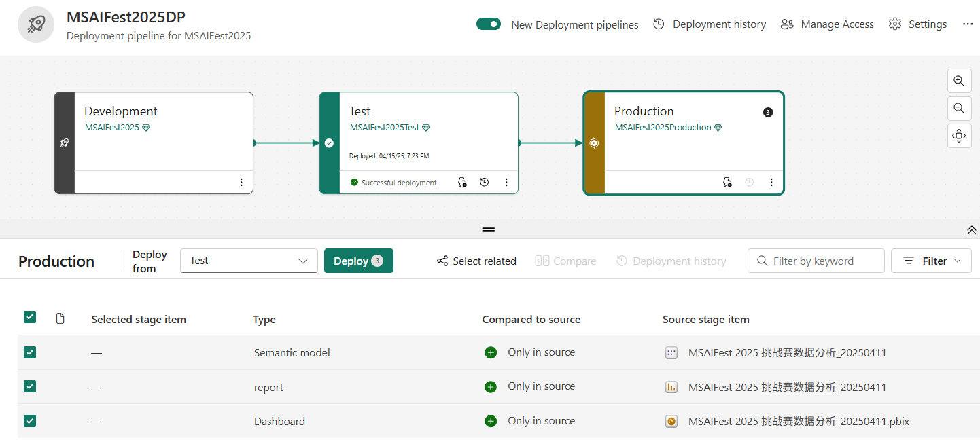Open pipeline Settings
Viewport: 980px width, 444px height.
[917, 24]
